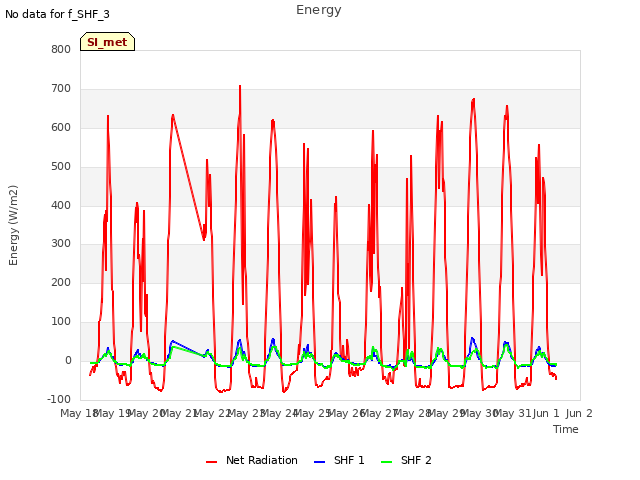Click the Jun 1 x-axis tick label
640x480 pixels.
tap(546, 413)
